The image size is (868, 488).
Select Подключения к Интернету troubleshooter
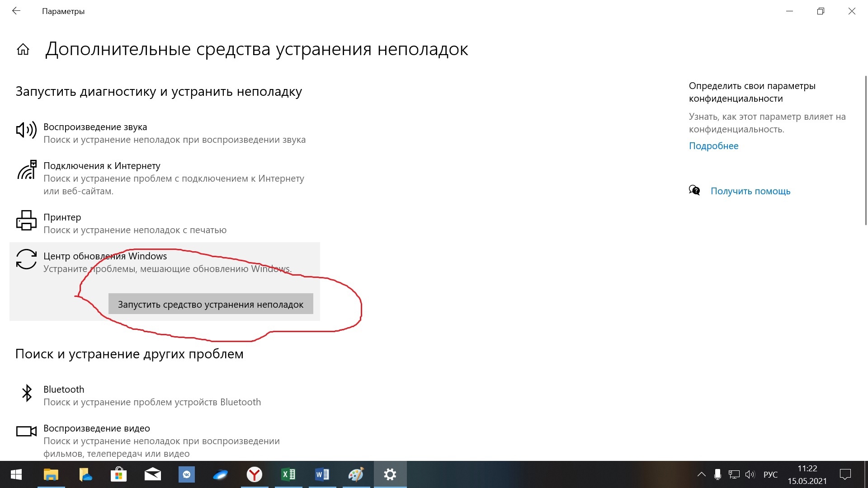(x=165, y=178)
